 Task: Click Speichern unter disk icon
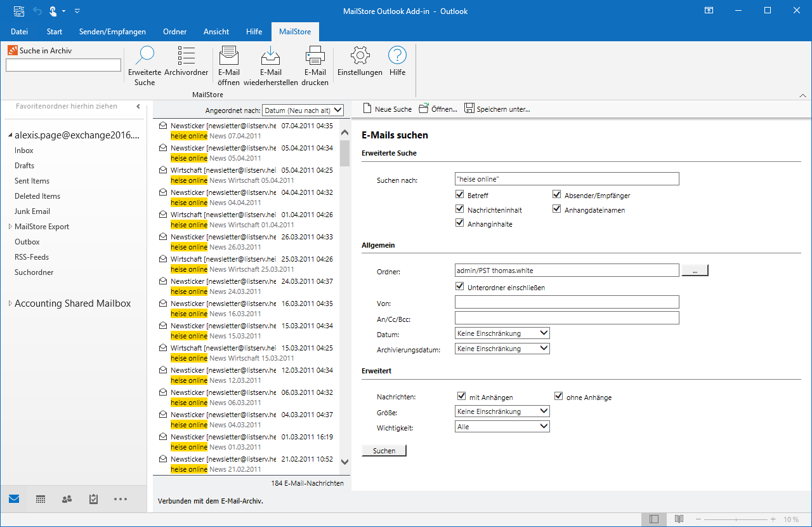point(469,109)
